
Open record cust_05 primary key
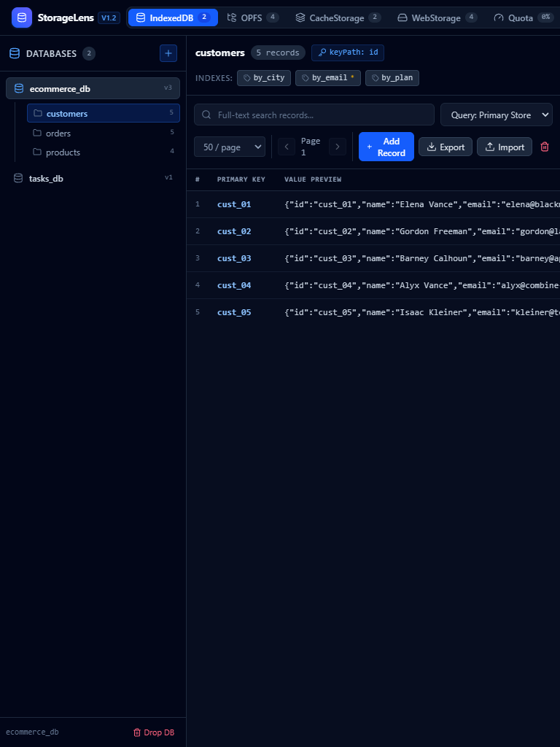pos(234,312)
